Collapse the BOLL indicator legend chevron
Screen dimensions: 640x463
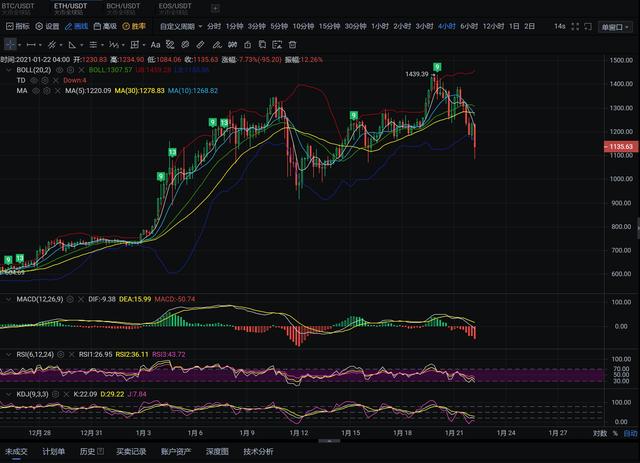click(x=8, y=70)
